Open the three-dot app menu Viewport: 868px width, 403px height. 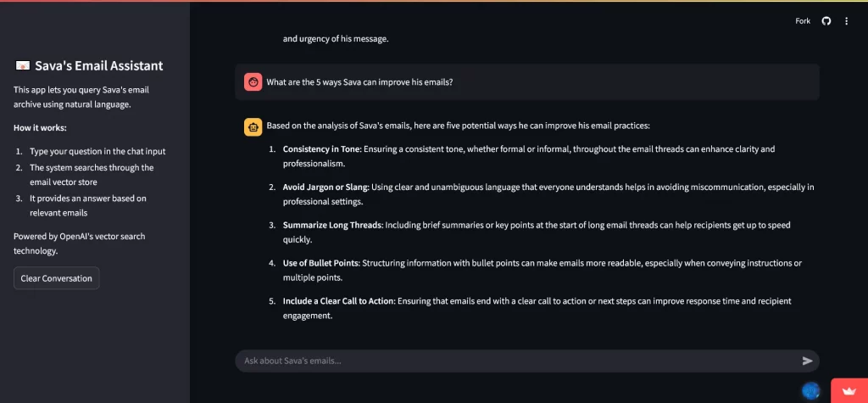click(x=846, y=21)
